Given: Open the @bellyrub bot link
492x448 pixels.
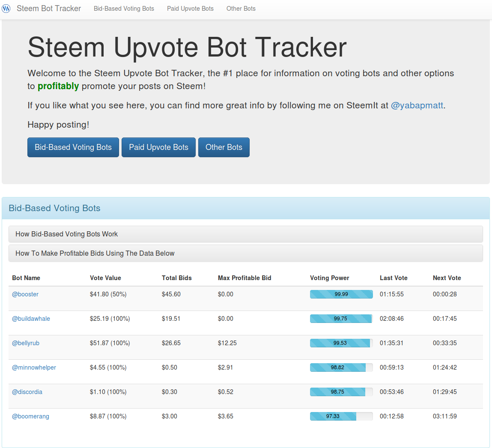Looking at the screenshot, I should pos(25,343).
